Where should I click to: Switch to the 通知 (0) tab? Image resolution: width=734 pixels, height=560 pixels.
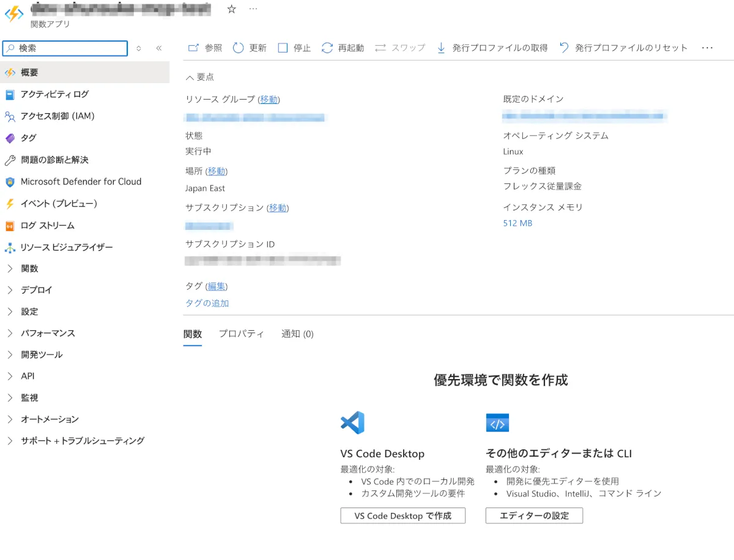297,334
